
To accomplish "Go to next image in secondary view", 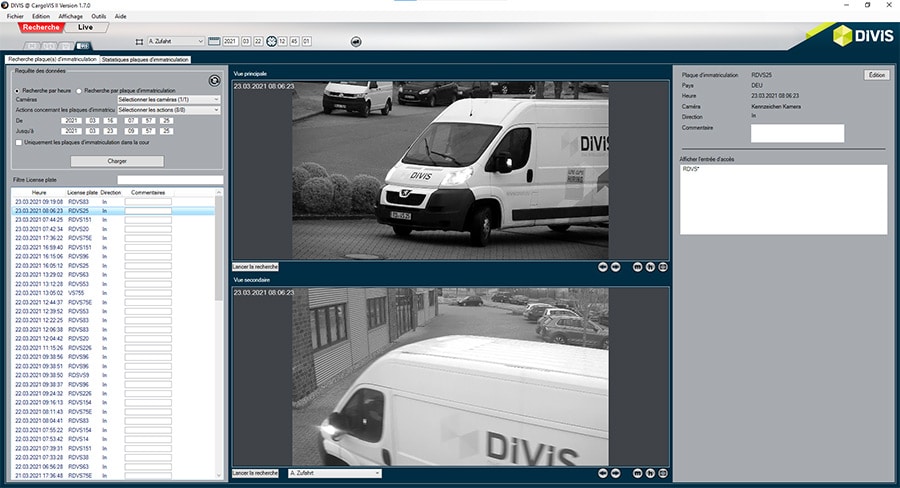I will 615,473.
